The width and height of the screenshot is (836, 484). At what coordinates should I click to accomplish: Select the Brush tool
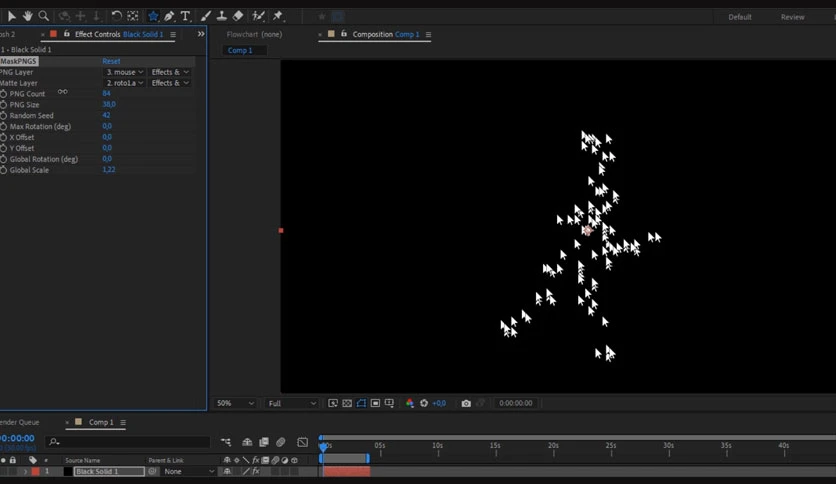click(x=205, y=16)
